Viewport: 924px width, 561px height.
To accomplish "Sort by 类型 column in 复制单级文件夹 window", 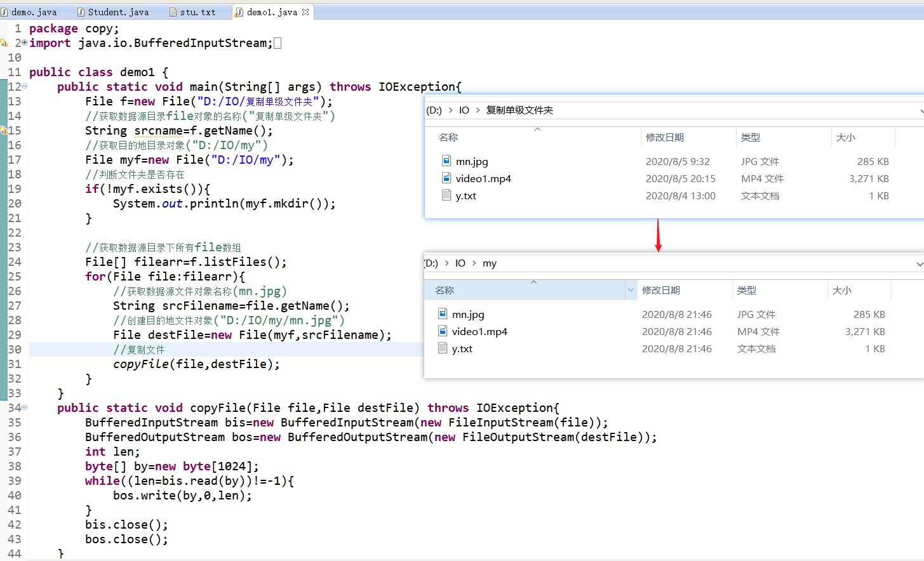I will [x=751, y=137].
